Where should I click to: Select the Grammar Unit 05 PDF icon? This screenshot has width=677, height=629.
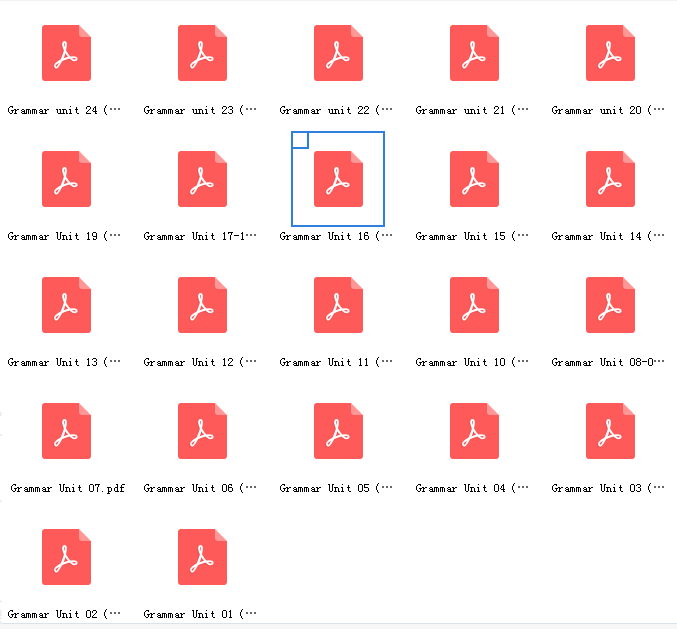(338, 431)
